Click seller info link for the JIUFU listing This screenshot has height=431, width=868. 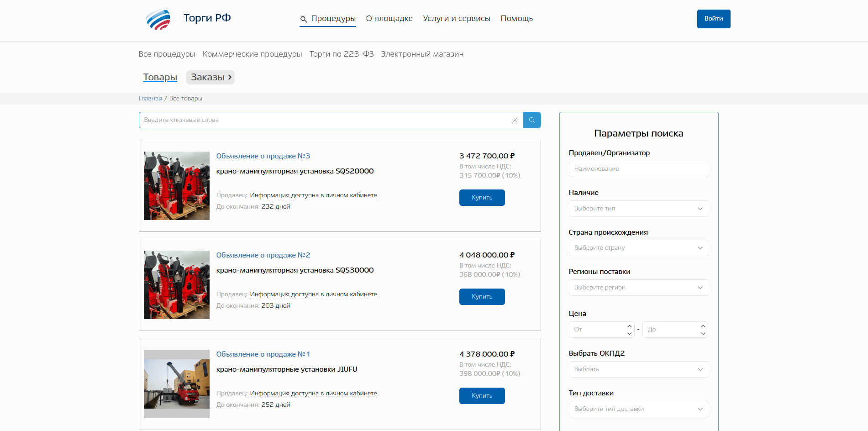[313, 394]
